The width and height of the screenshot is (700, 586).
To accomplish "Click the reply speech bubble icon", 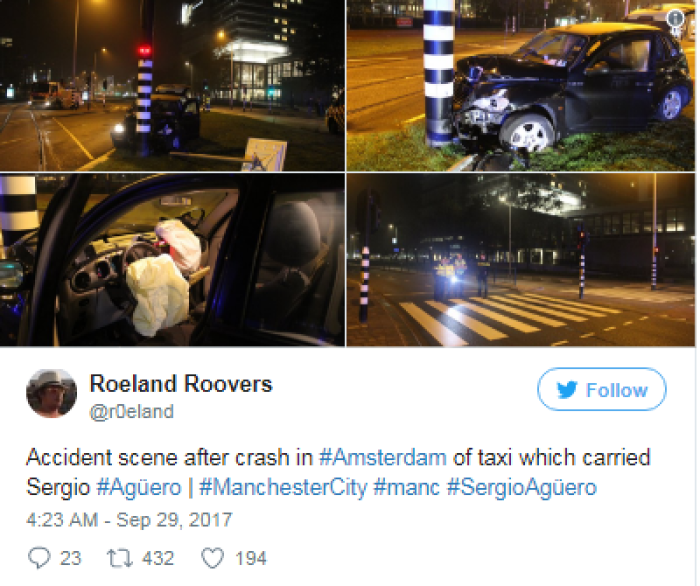I will click(x=39, y=558).
